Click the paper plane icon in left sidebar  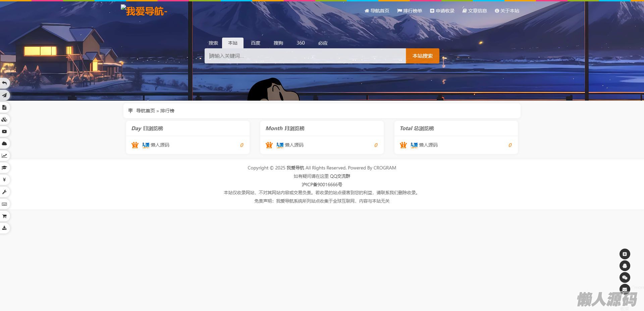[4, 95]
